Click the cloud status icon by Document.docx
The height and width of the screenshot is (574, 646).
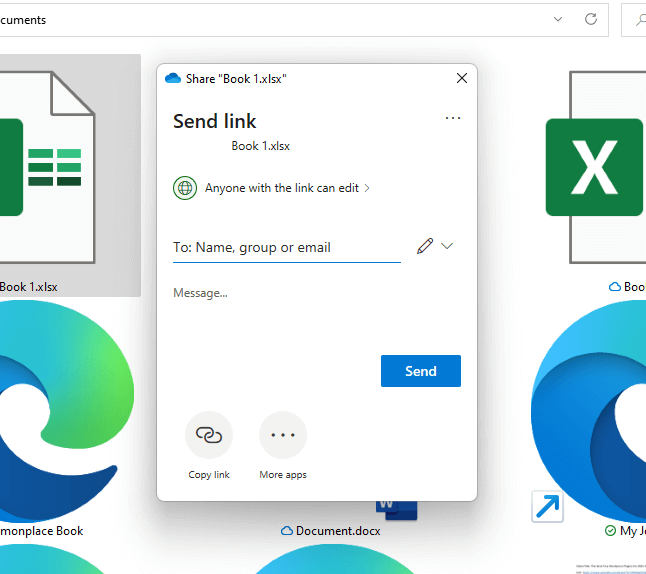click(287, 531)
